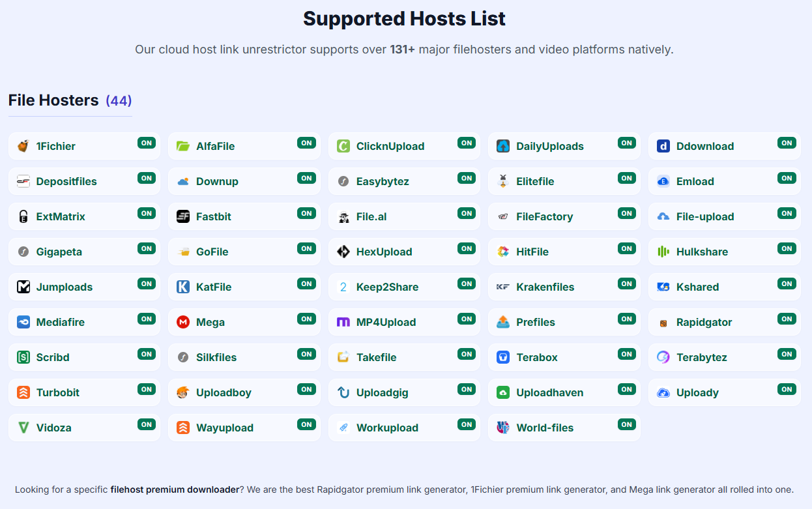Image resolution: width=812 pixels, height=509 pixels.
Task: Click the HitFile colorful icon
Action: (x=503, y=252)
